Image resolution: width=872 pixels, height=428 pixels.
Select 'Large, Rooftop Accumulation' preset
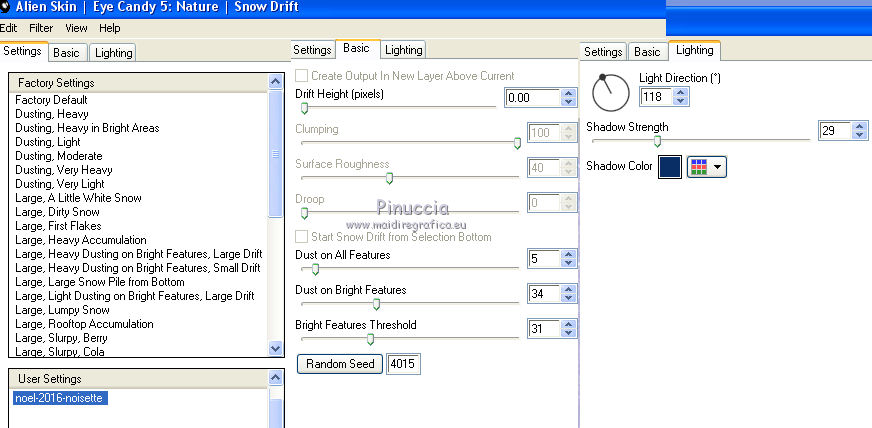(85, 324)
